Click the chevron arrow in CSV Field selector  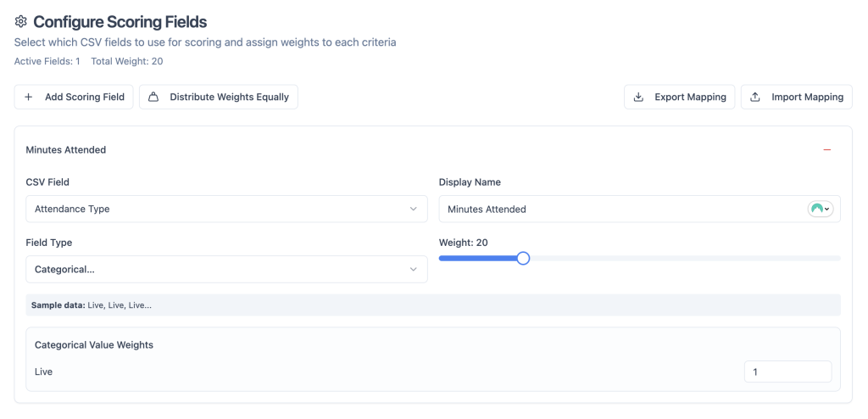[413, 209]
